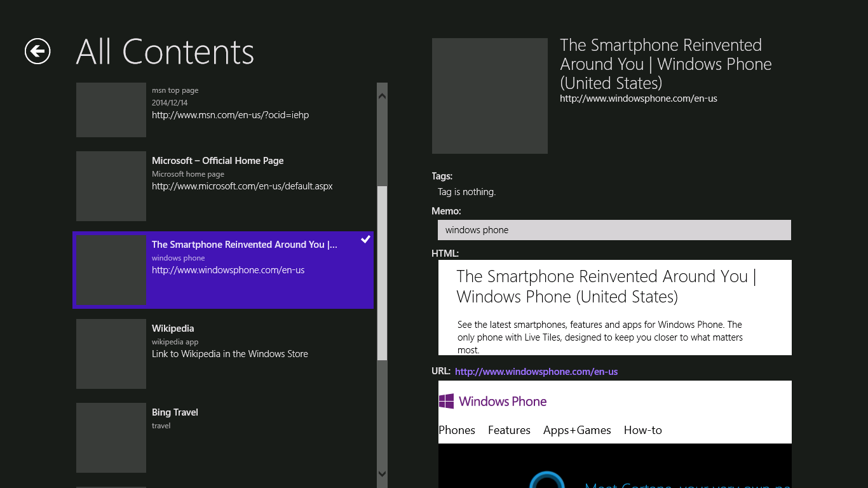Open the How-to menu tab
Screen dimensions: 868x488
[642, 430]
